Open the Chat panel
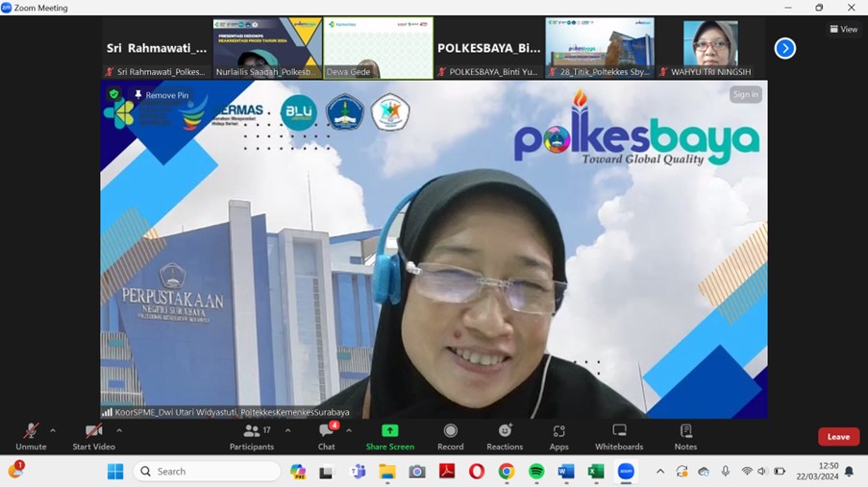The width and height of the screenshot is (868, 487). (x=327, y=437)
